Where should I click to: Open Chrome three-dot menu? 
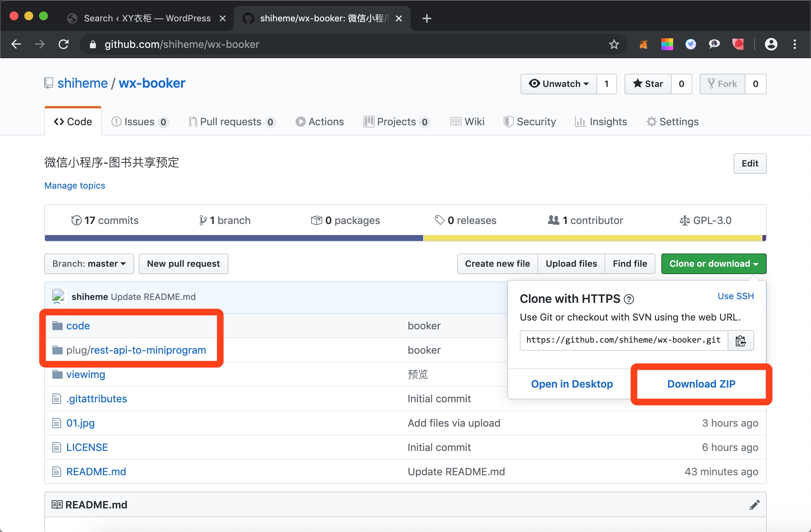794,45
